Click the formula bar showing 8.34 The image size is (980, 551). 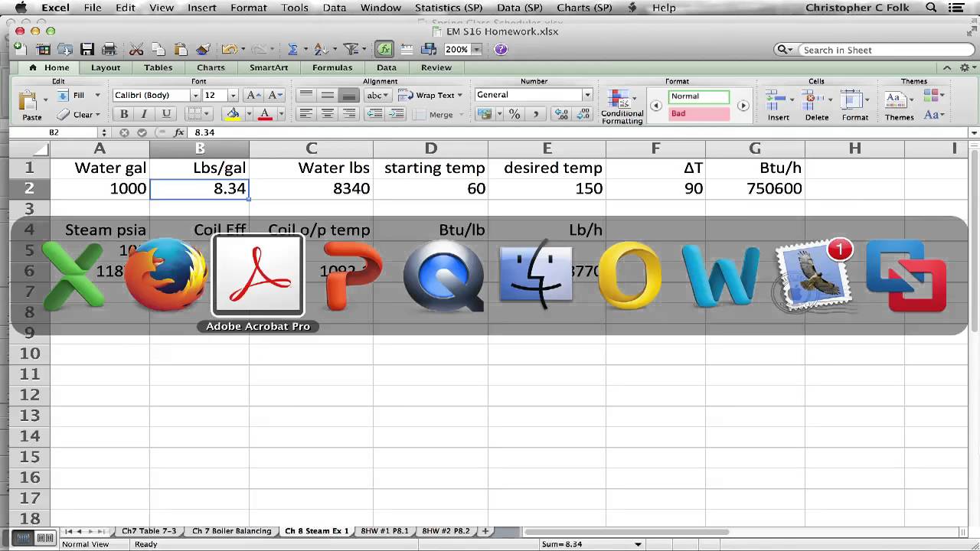click(x=578, y=132)
